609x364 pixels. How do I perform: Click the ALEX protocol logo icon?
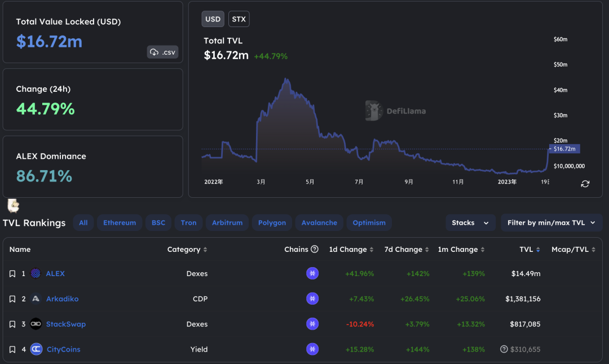(x=36, y=274)
